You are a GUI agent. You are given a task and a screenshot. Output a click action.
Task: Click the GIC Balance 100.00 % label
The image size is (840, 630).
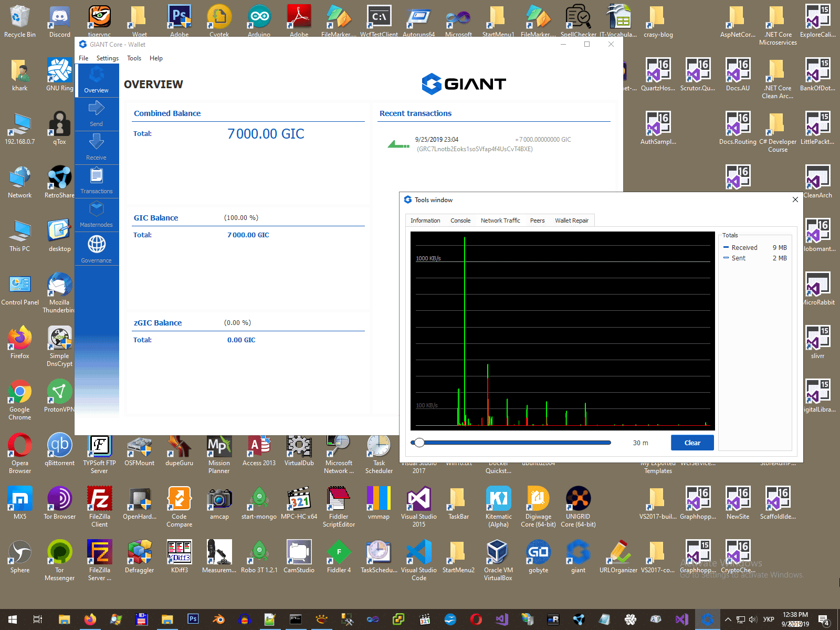241,218
